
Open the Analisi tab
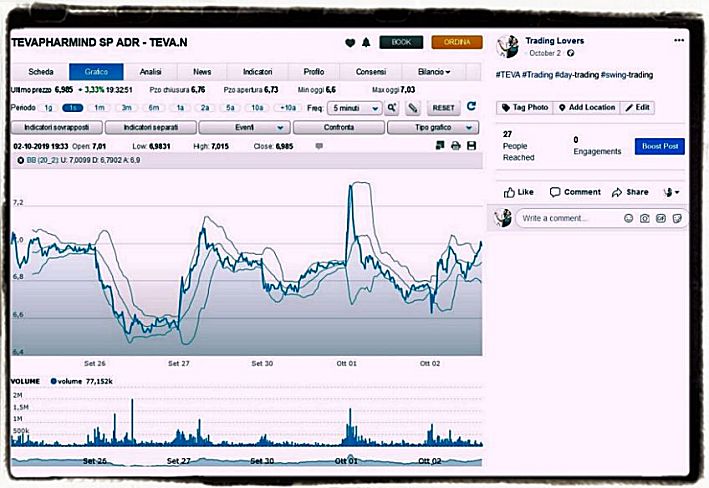click(151, 72)
